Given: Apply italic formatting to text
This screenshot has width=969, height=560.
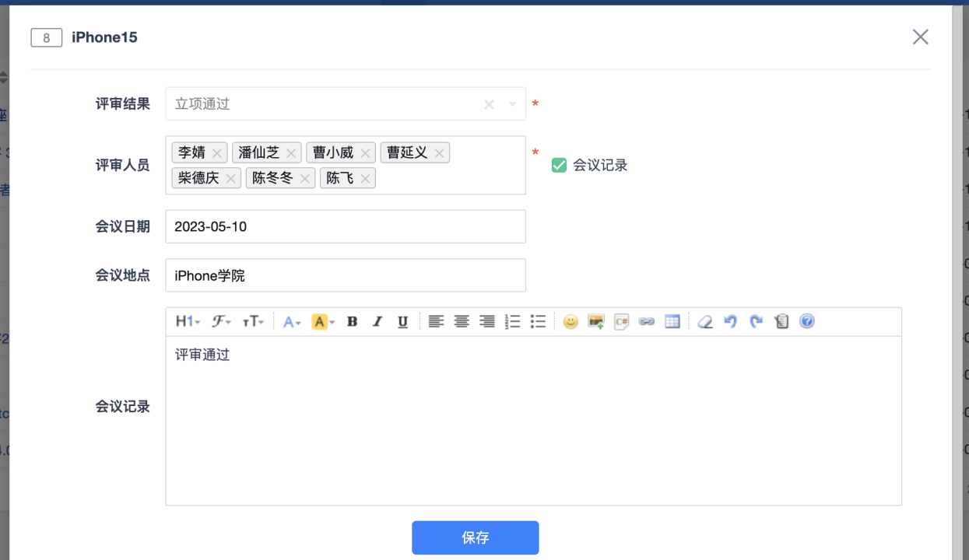Looking at the screenshot, I should (x=377, y=322).
